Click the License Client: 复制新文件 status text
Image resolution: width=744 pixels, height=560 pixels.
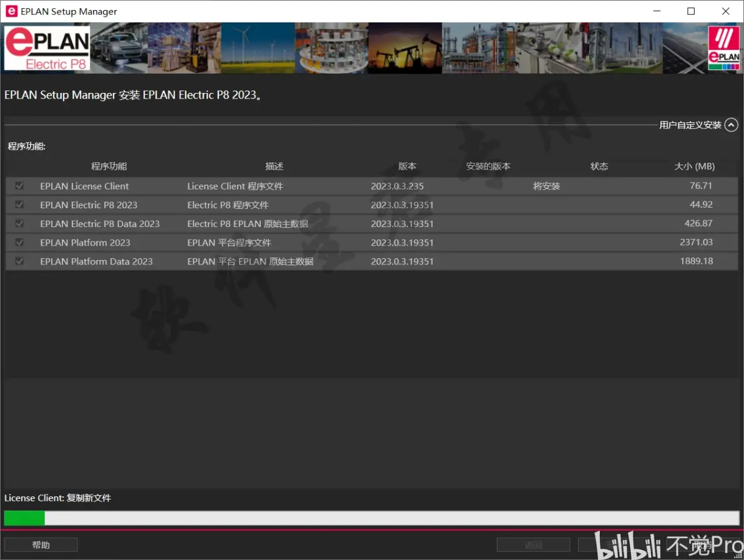57,498
